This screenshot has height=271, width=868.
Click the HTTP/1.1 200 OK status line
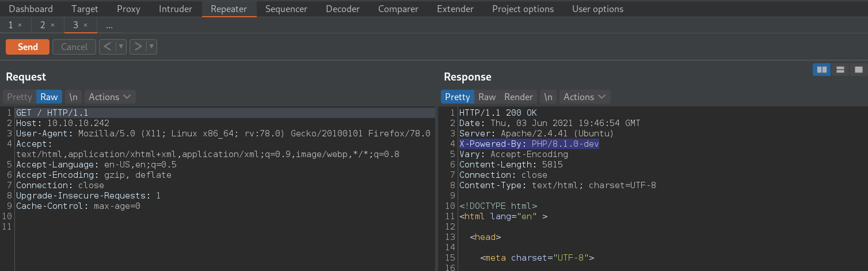point(498,113)
